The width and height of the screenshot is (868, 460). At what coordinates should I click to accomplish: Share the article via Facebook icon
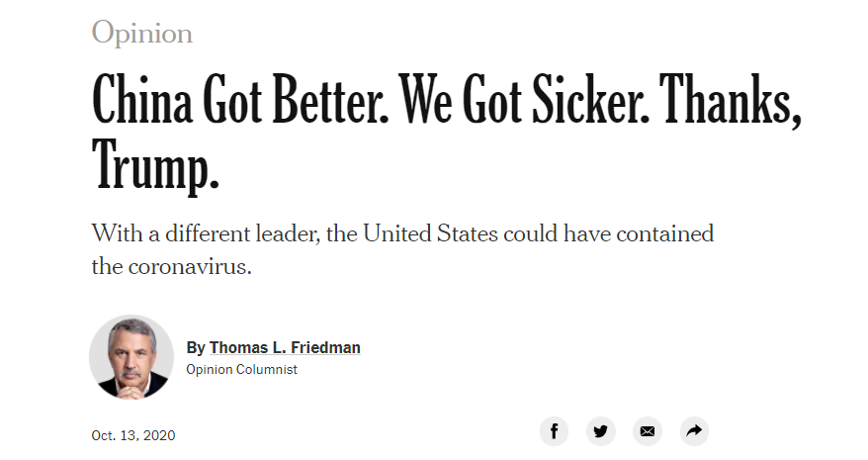tap(555, 431)
